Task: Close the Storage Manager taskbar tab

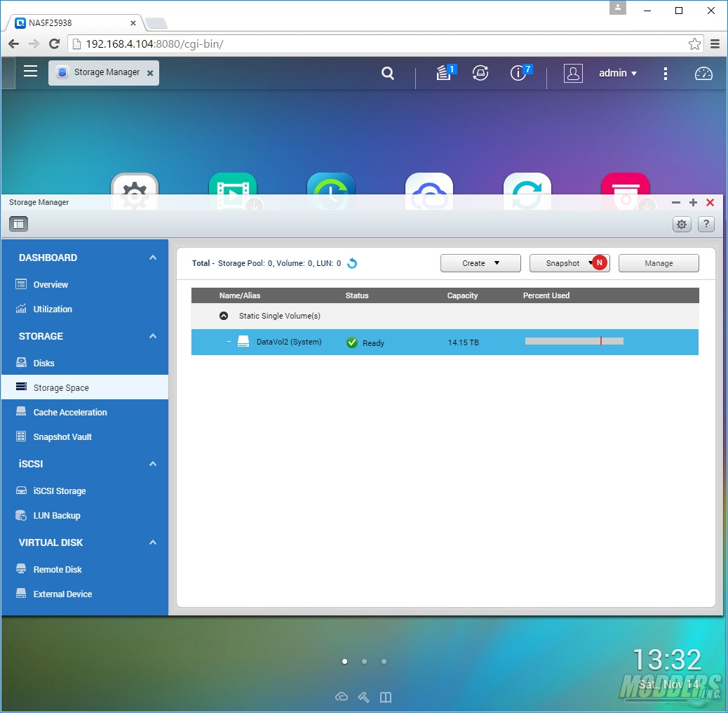Action: point(150,73)
